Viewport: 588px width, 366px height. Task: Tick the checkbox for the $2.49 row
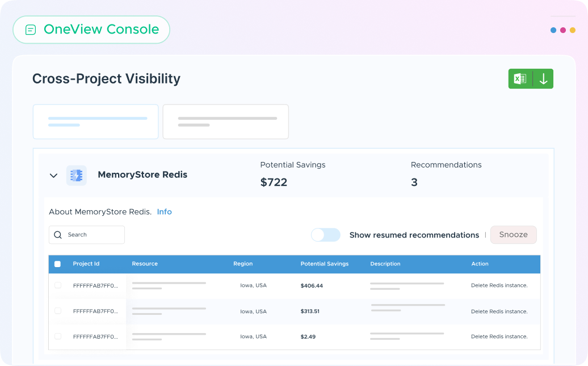click(57, 336)
